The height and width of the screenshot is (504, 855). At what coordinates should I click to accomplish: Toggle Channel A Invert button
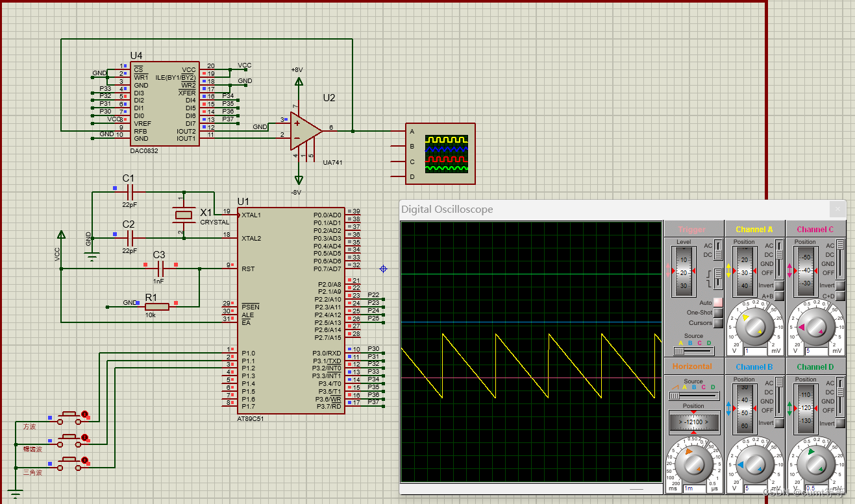click(x=779, y=285)
